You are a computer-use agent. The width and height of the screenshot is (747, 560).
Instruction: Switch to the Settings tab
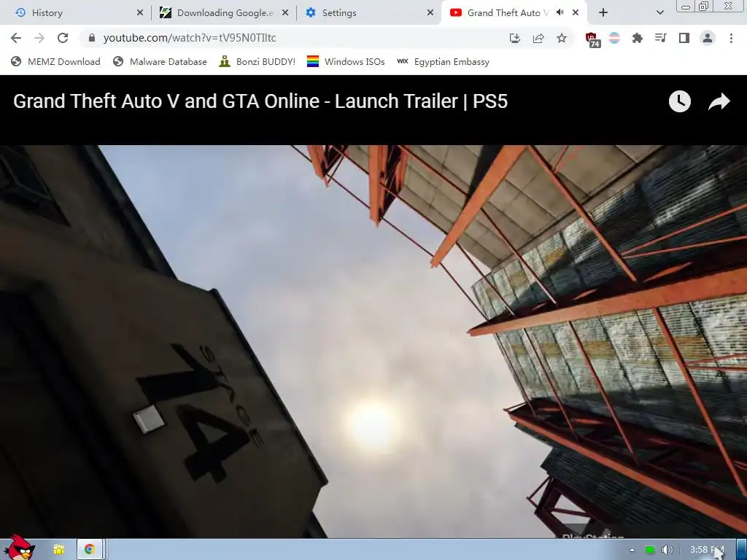coord(369,13)
